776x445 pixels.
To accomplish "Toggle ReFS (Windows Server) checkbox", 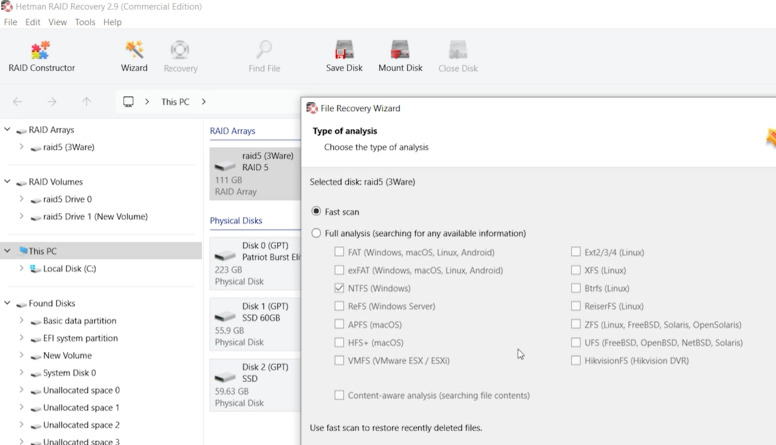I will [339, 306].
